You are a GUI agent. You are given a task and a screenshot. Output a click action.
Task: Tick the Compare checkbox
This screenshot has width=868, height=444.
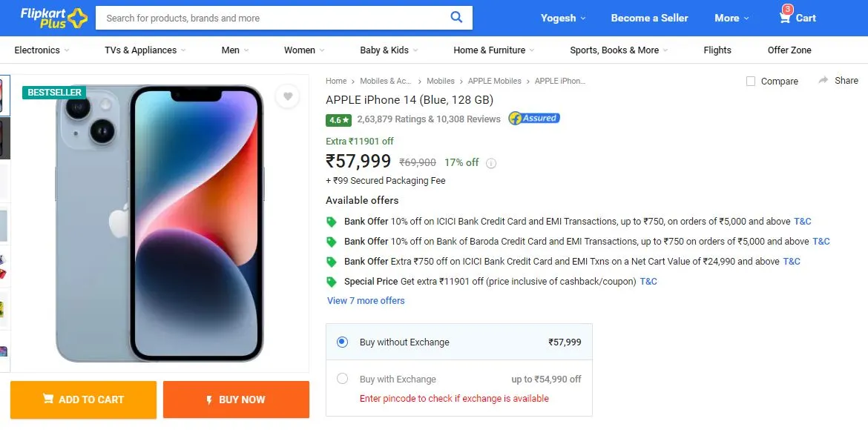click(x=751, y=82)
